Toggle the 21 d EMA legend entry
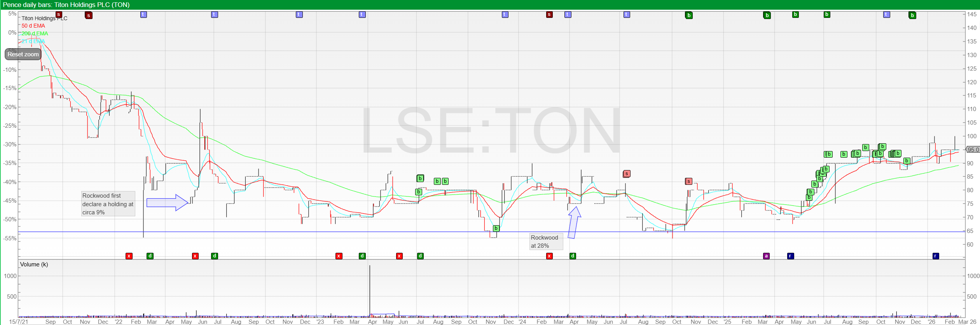Screen dimensions: 980x325 coord(33,41)
